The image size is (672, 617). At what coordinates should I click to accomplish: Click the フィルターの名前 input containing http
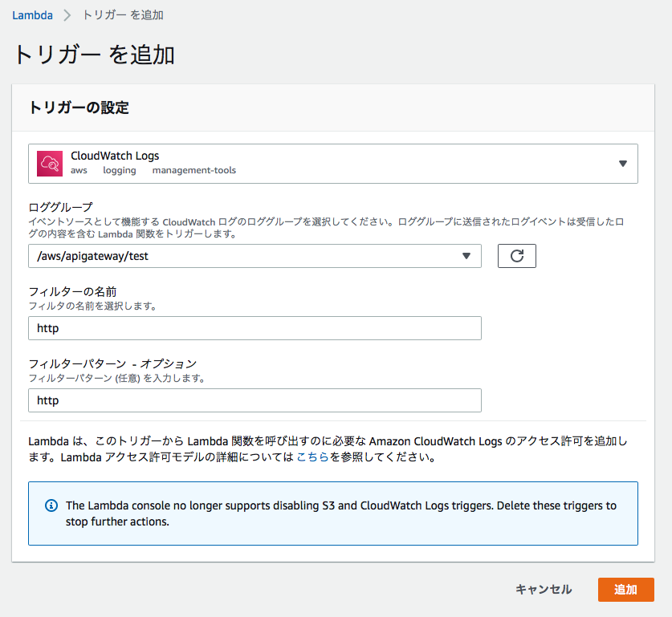(x=255, y=327)
